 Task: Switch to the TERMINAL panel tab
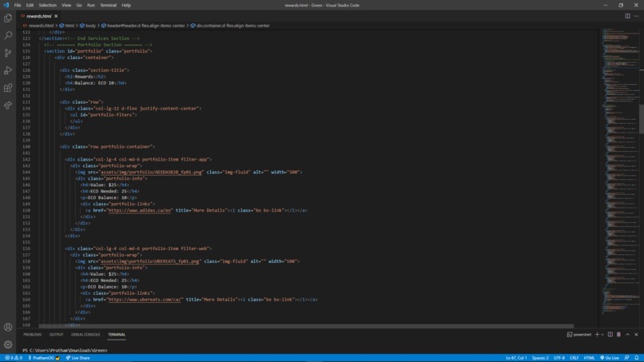pos(117,335)
